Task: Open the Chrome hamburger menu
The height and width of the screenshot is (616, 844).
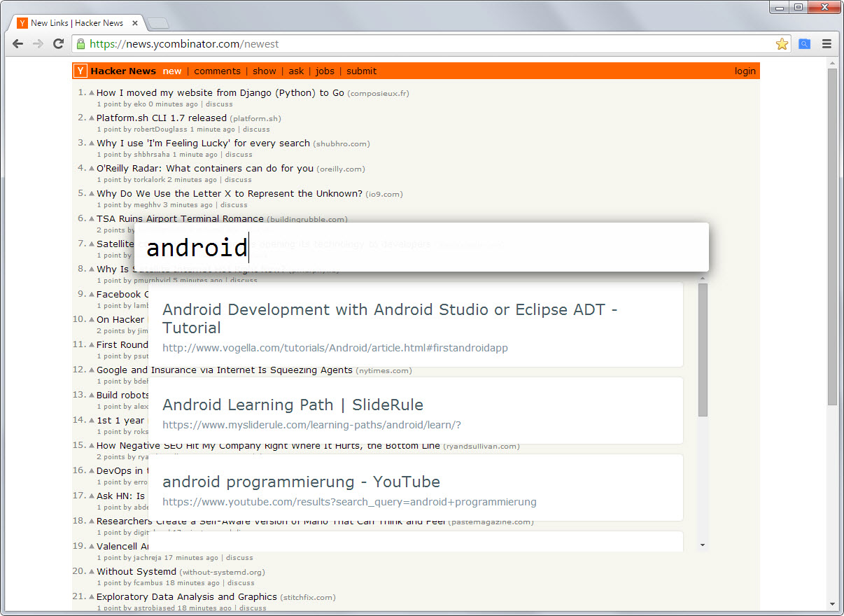Action: (x=827, y=43)
